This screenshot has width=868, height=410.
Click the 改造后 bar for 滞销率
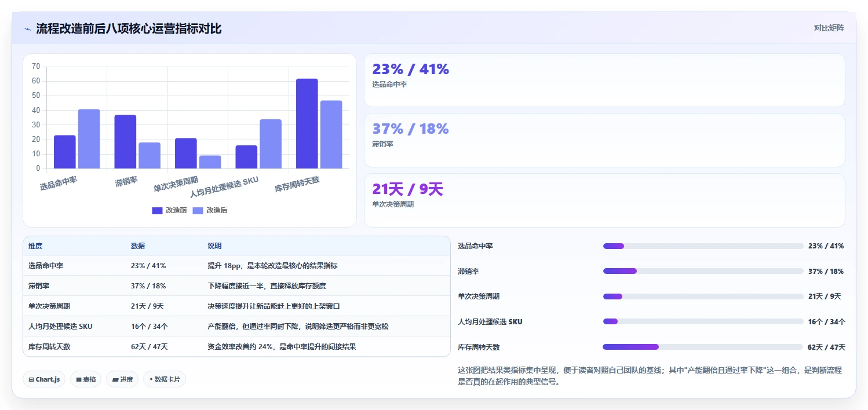pos(149,156)
